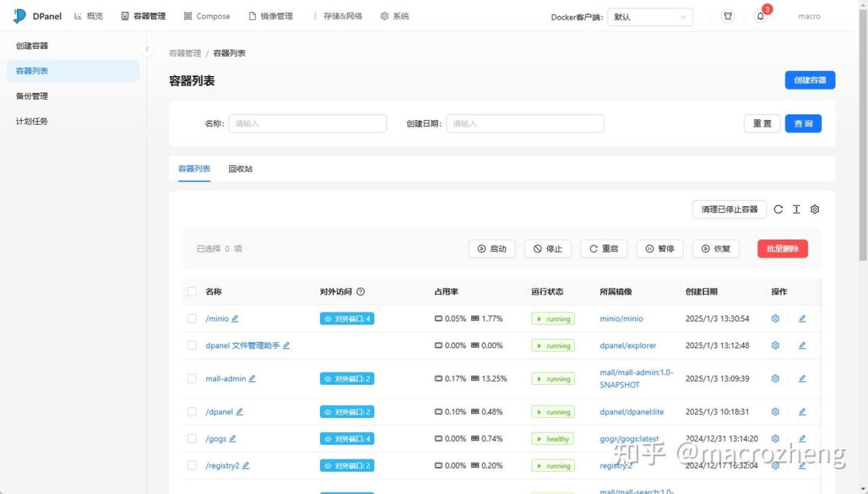Rename /registry2 with its pencil icon
Image resolution: width=868 pixels, height=494 pixels.
pyautogui.click(x=246, y=465)
